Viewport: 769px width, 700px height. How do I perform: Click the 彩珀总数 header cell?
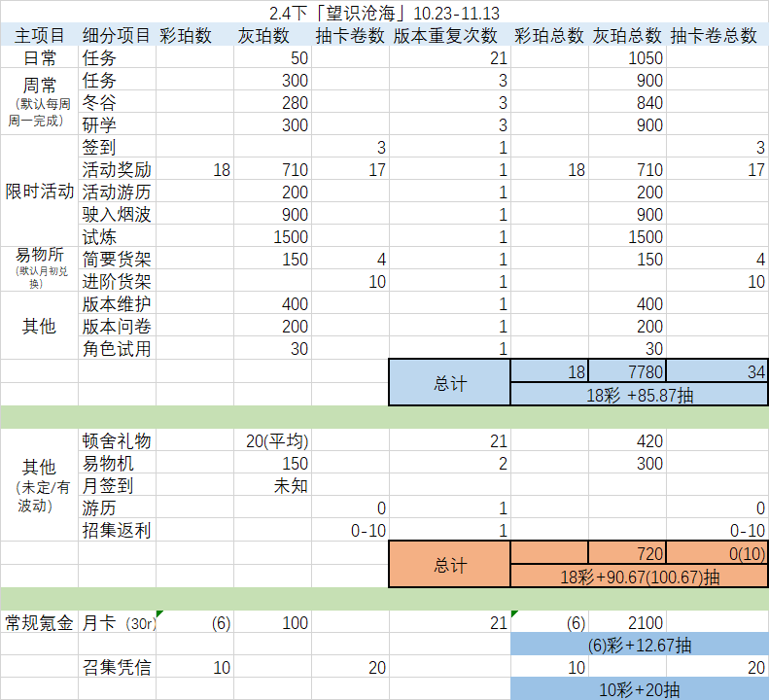coord(549,35)
